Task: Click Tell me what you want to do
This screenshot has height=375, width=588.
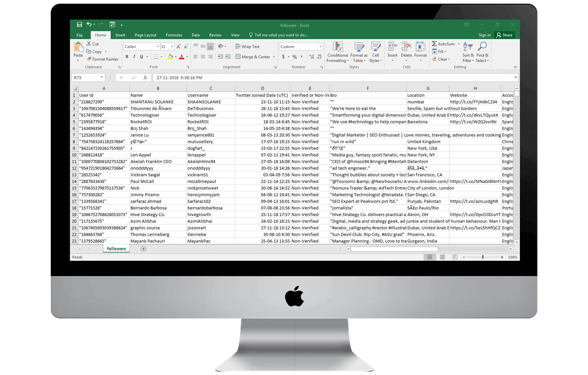Action: [x=278, y=35]
